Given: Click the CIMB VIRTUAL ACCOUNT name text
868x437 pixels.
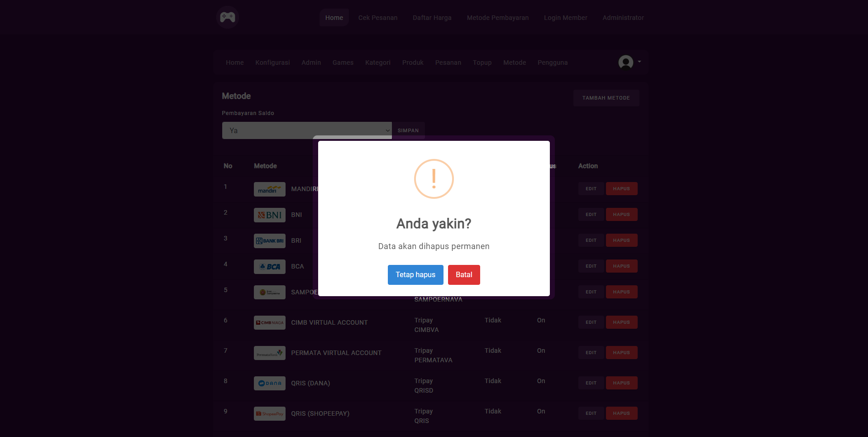Looking at the screenshot, I should click(329, 323).
